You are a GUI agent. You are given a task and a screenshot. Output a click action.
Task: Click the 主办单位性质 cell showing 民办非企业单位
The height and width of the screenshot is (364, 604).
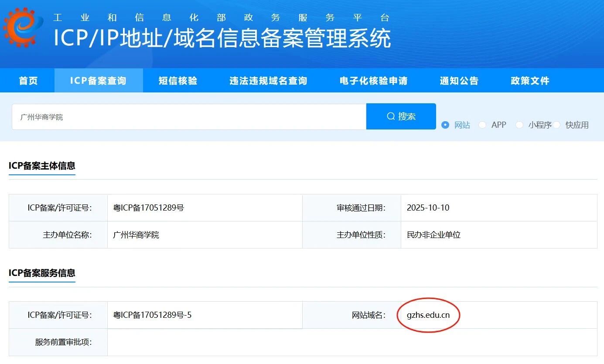[x=434, y=235]
